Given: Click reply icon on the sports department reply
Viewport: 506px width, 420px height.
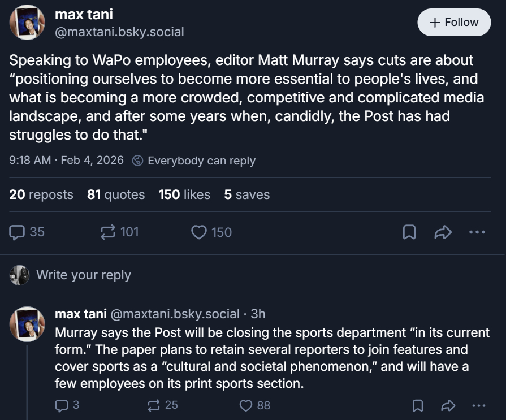Looking at the screenshot, I should [x=61, y=405].
